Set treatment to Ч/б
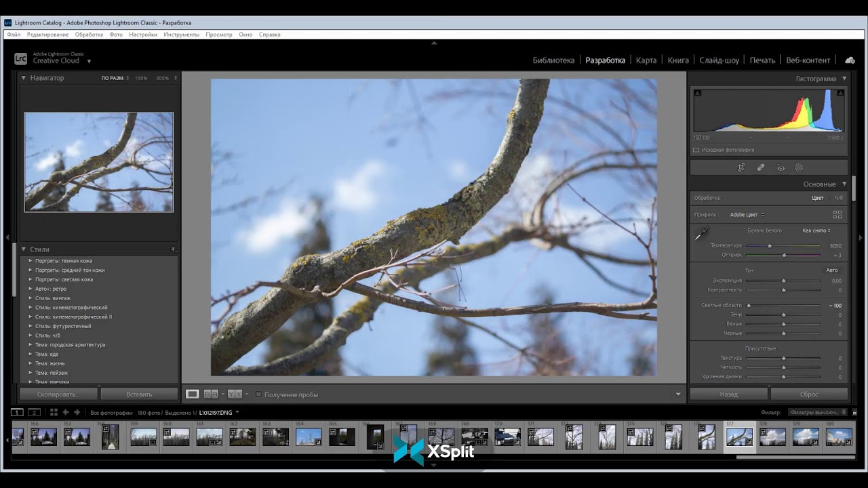868x488 pixels. click(x=839, y=198)
